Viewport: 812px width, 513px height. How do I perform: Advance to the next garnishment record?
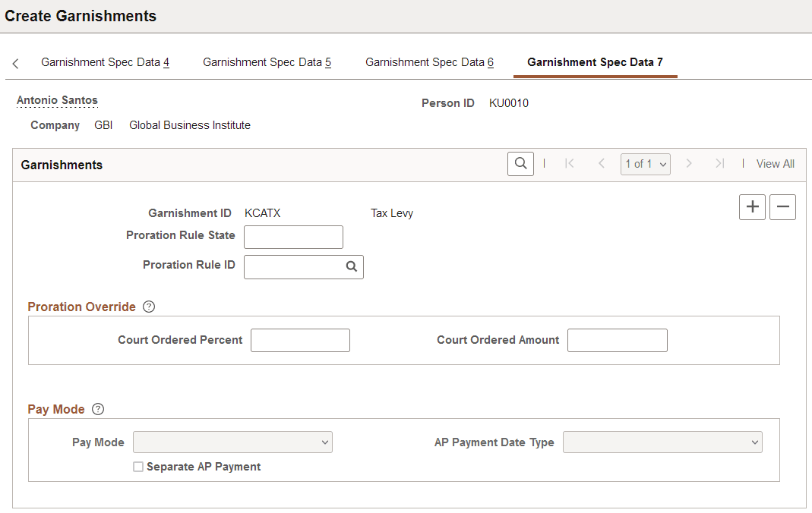[689, 163]
